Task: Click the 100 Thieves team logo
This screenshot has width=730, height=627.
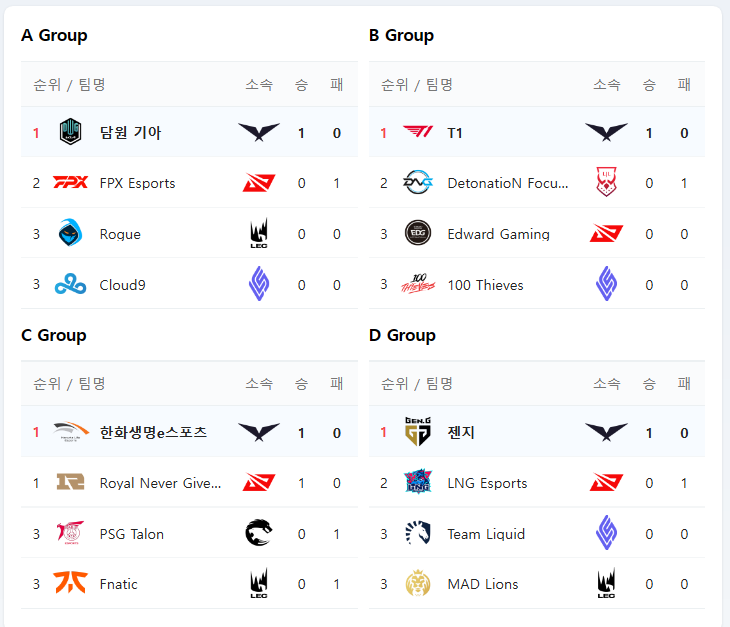Action: click(x=417, y=285)
